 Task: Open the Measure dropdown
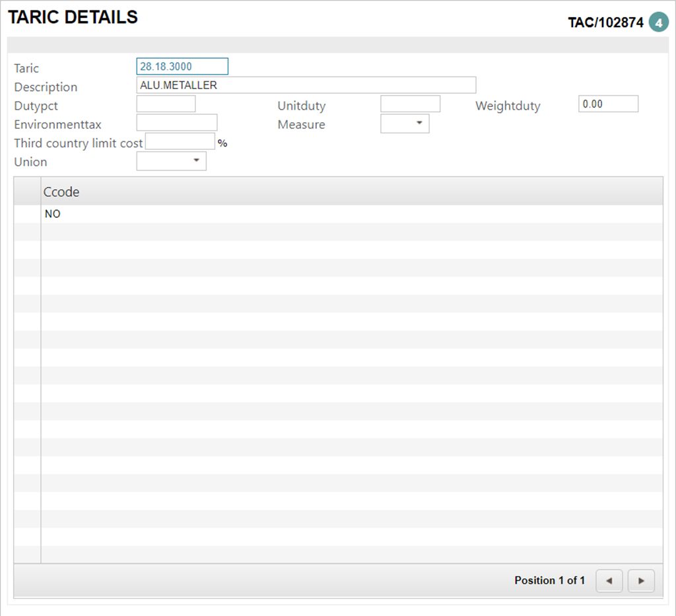tap(405, 123)
